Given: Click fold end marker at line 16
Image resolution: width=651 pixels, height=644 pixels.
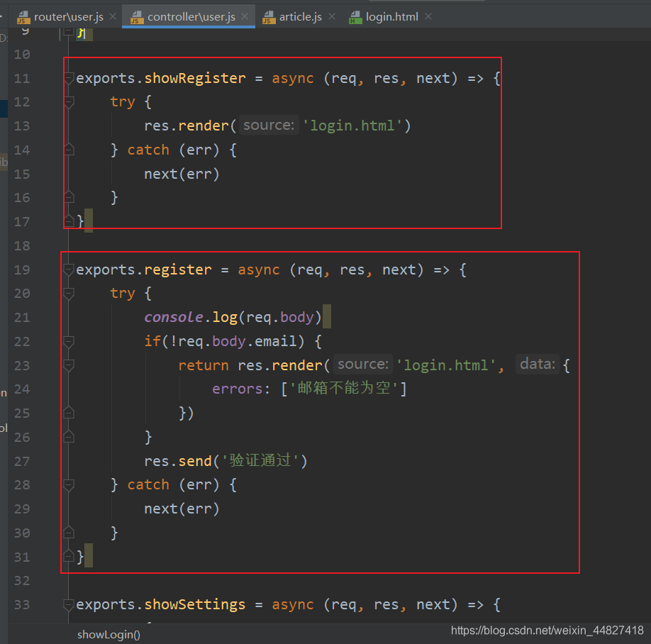Looking at the screenshot, I should click(69, 196).
